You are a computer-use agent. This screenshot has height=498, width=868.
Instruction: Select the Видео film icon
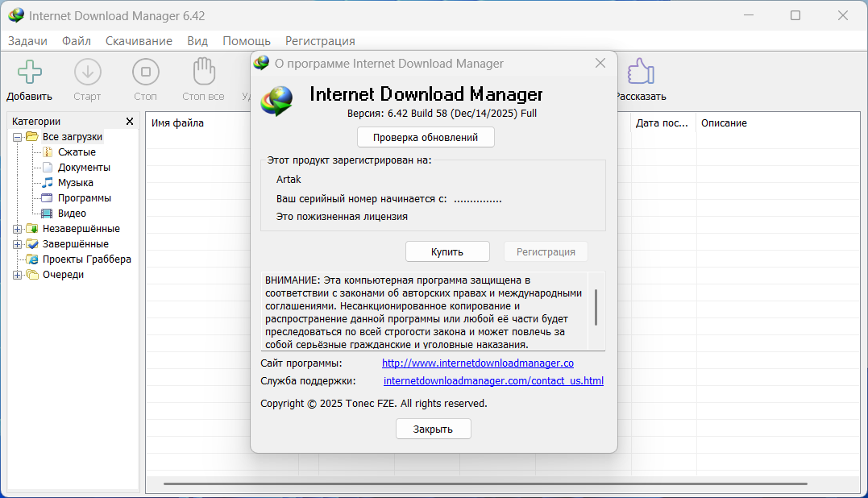click(48, 213)
